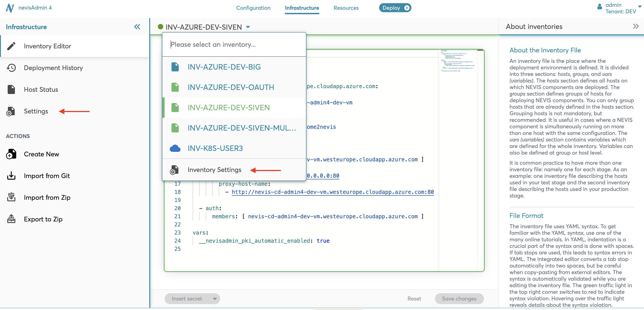644x310 pixels.
Task: Click the Deployment History clock icon
Action: tap(11, 68)
